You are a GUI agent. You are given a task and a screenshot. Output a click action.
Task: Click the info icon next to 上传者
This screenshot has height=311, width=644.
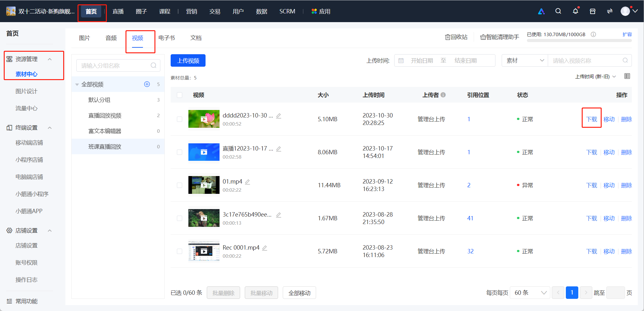point(443,95)
